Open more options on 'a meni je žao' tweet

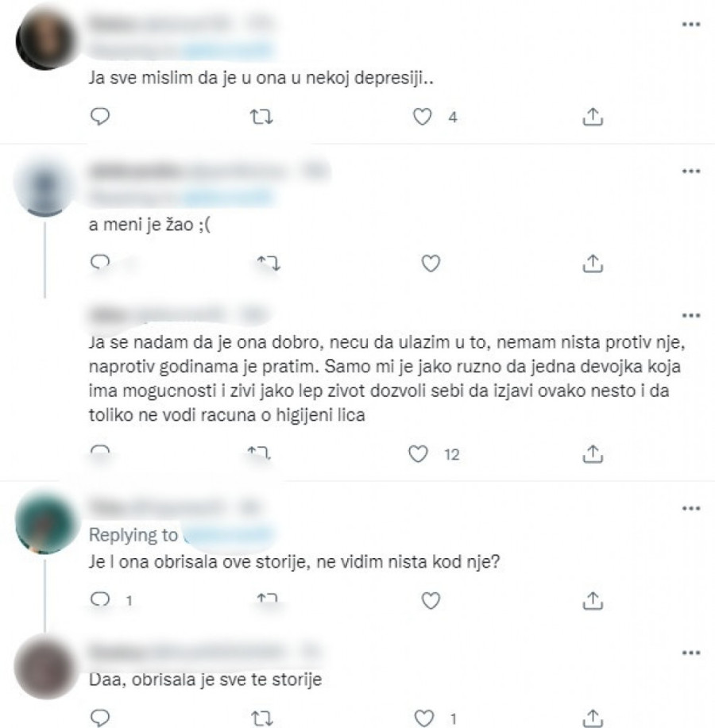[691, 171]
